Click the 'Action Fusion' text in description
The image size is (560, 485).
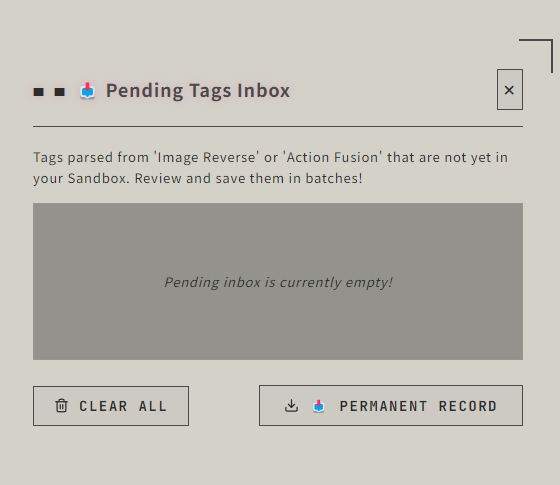333,158
